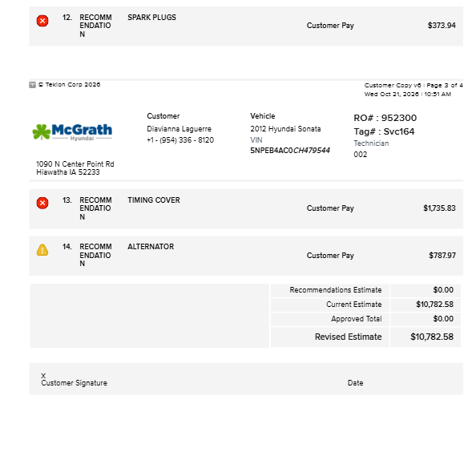Click the $787.97 Alternator price
Image resolution: width=476 pixels, height=452 pixels.
coord(442,256)
